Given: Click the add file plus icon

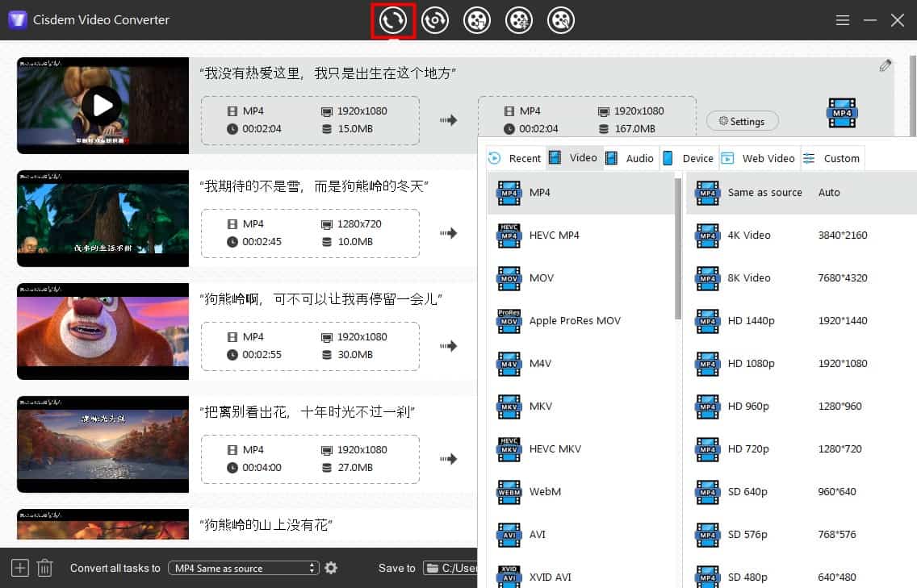Looking at the screenshot, I should point(20,568).
